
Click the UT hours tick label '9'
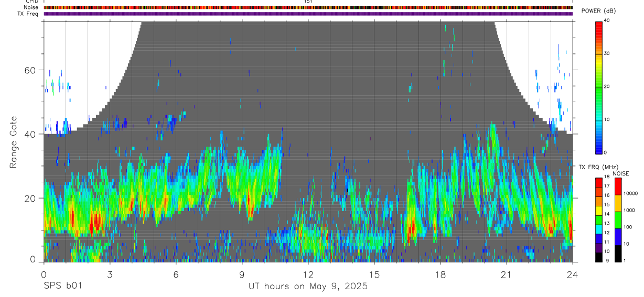tap(242, 274)
